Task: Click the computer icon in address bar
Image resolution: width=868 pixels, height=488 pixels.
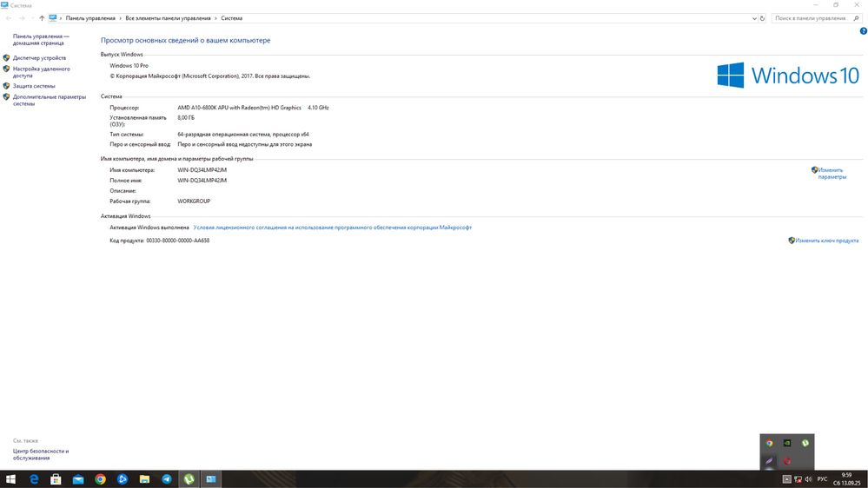Action: pyautogui.click(x=53, y=17)
